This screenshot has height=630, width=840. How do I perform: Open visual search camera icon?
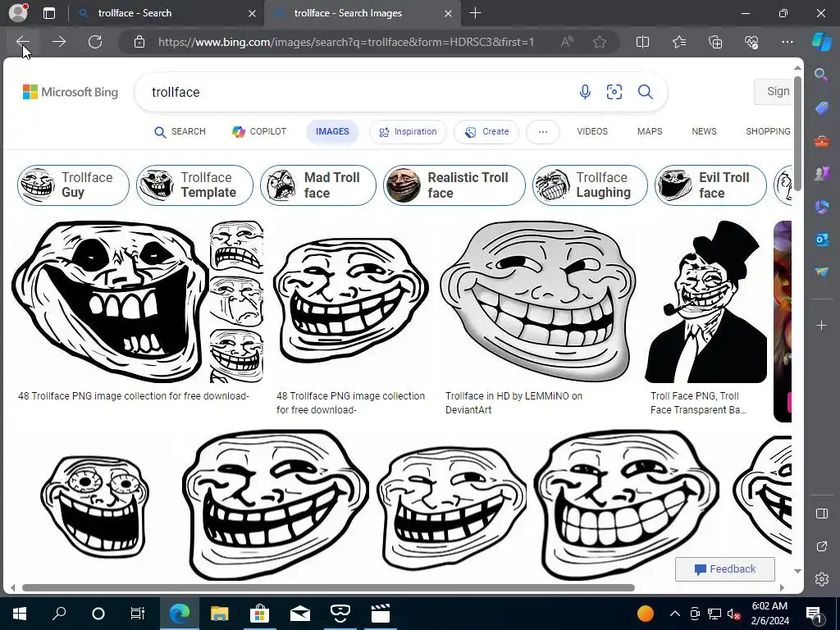[x=614, y=92]
